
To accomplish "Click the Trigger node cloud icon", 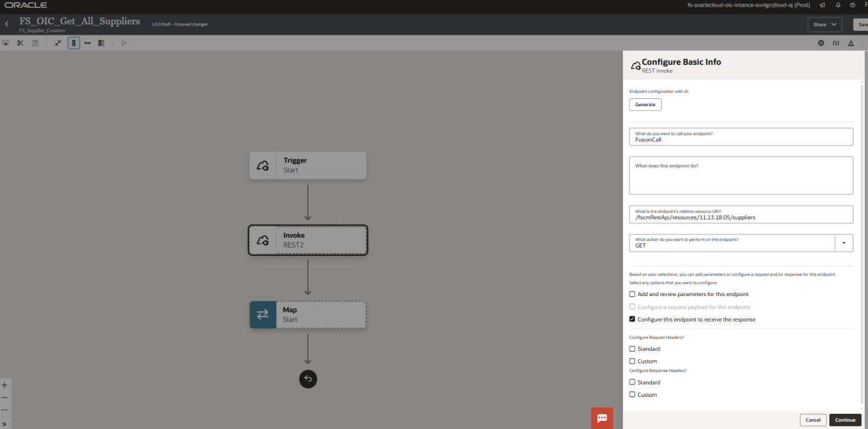I will 263,165.
